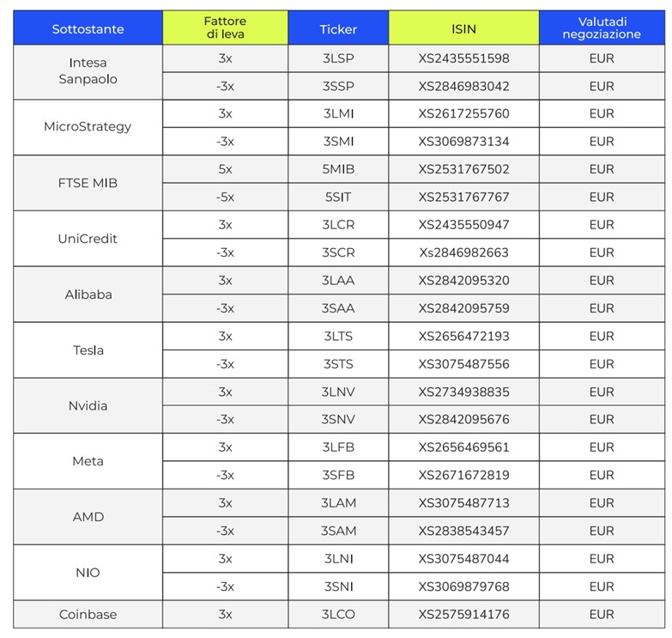672x638 pixels.
Task: Click ISIN XS2671672819 for Meta
Action: 463,475
